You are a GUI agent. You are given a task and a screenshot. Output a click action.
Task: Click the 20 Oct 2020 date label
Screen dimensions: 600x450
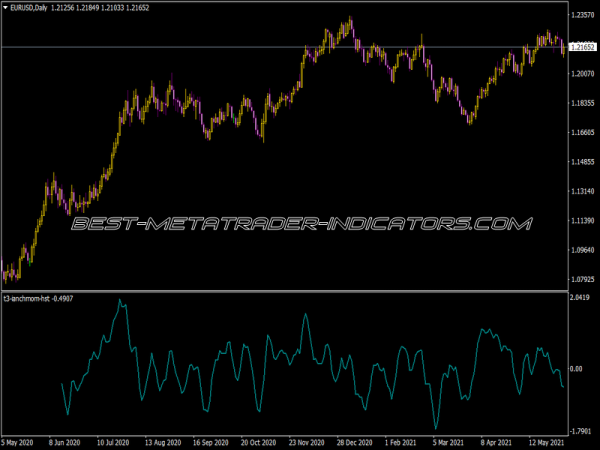point(258,443)
